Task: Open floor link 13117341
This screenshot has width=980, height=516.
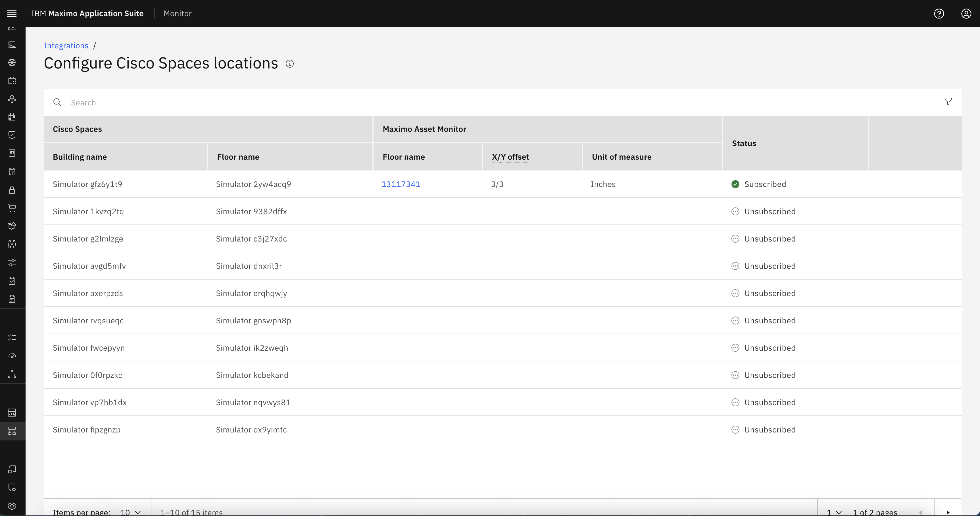Action: click(401, 184)
